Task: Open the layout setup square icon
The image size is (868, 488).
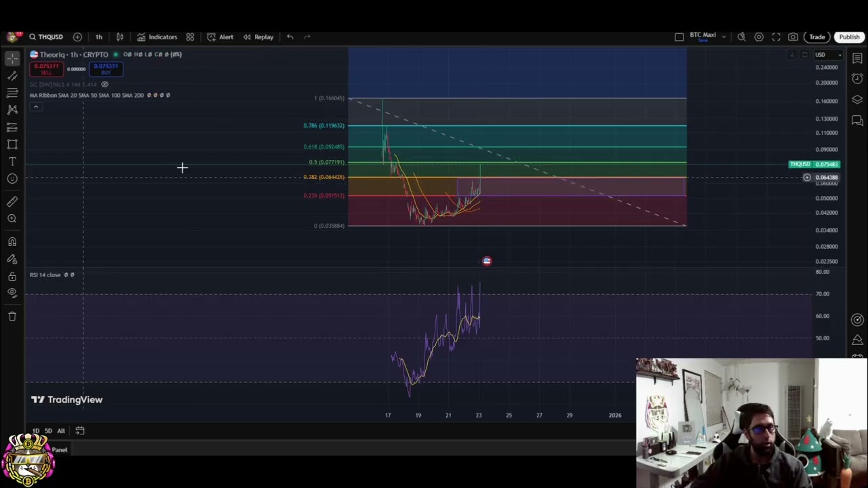Action: coord(679,37)
